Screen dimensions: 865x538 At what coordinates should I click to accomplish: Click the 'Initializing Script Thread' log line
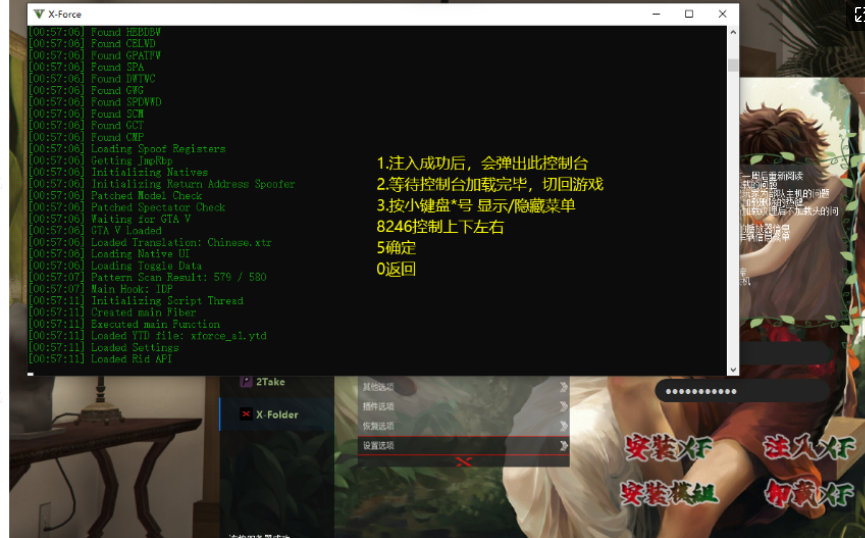pos(136,300)
